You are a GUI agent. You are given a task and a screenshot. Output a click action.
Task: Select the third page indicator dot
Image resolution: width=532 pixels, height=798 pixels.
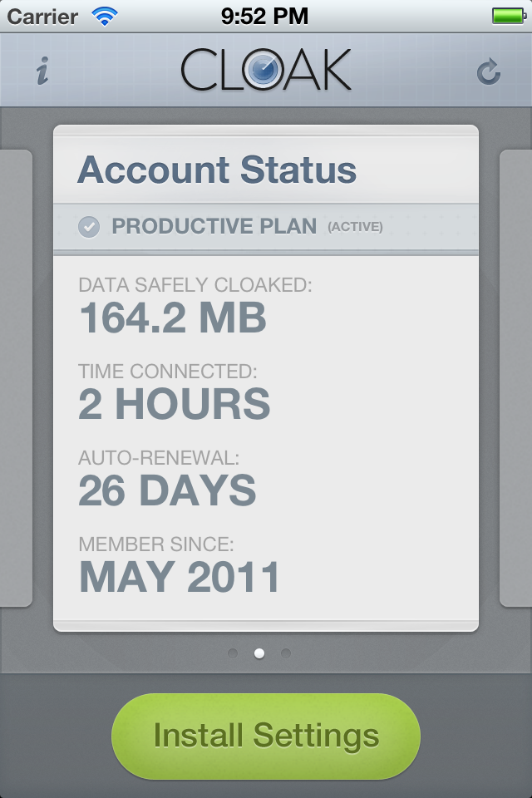point(286,653)
